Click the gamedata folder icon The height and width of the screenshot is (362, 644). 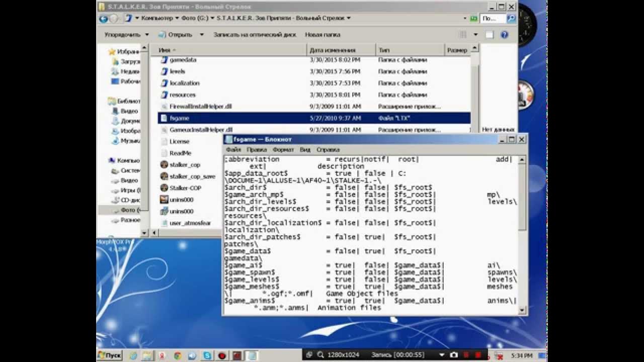coord(164,59)
